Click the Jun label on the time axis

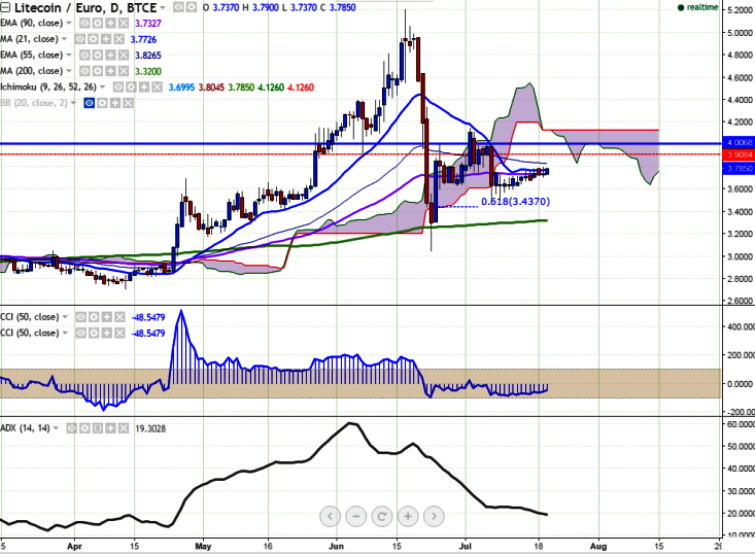pos(336,546)
